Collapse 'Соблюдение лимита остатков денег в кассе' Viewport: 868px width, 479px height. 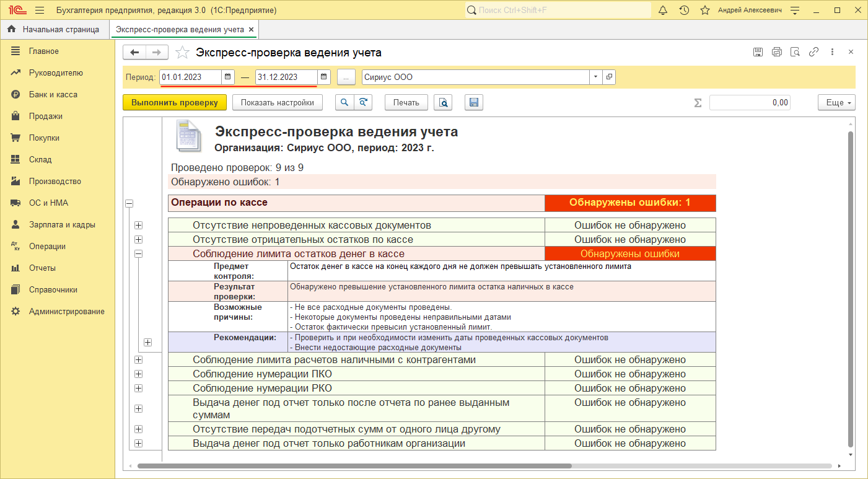tap(139, 254)
